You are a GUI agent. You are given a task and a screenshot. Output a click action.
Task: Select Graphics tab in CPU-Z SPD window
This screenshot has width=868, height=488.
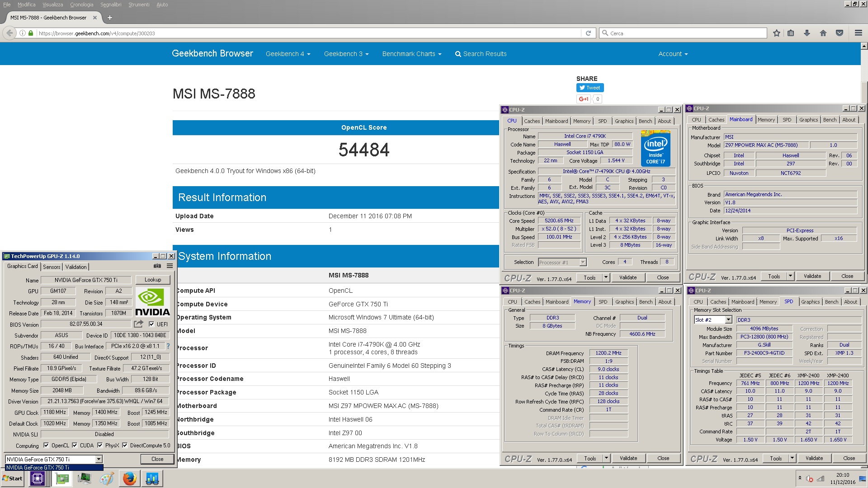(810, 302)
